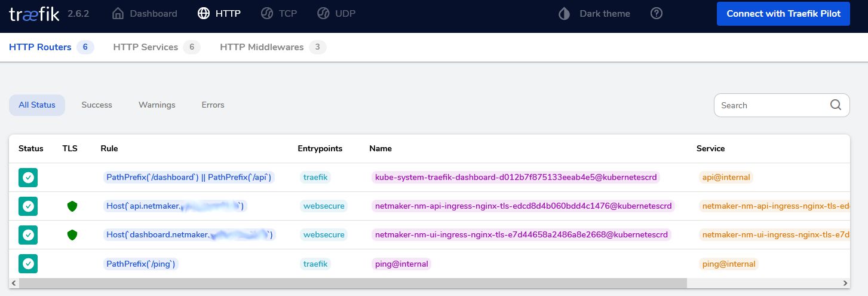
Task: Click name netmaker-nm-api-ingress-nginx-tls-edcd8d4b060bdd4c1476@kubernetescrd
Action: click(523, 206)
